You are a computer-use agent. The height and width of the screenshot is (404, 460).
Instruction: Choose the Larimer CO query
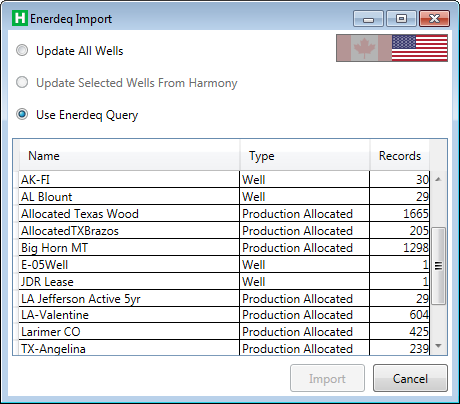pyautogui.click(x=224, y=331)
